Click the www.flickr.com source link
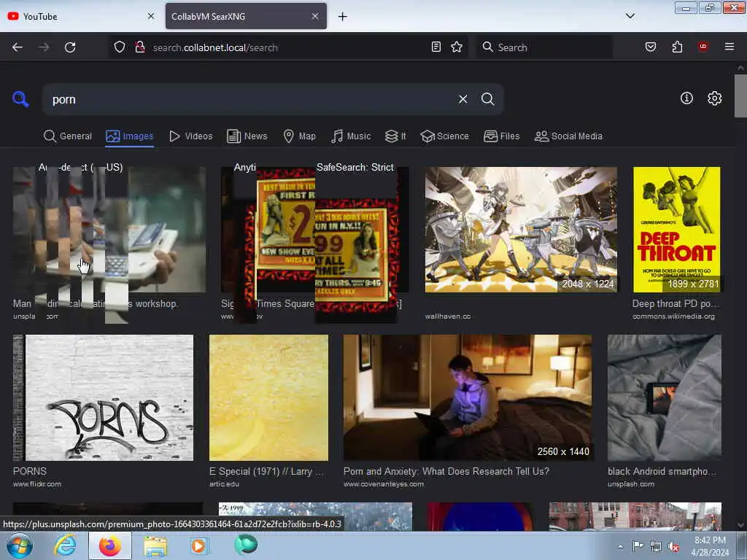The image size is (747, 560). click(x=37, y=484)
